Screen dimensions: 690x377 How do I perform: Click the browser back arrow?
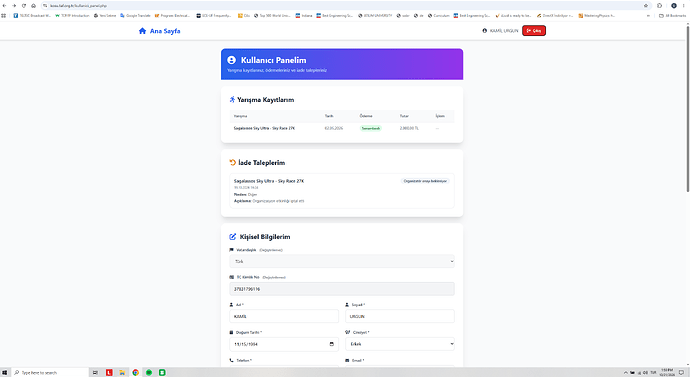click(4, 6)
